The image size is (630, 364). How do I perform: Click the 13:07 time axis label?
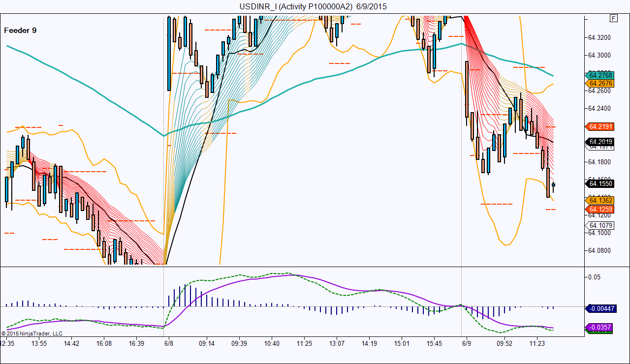point(337,343)
